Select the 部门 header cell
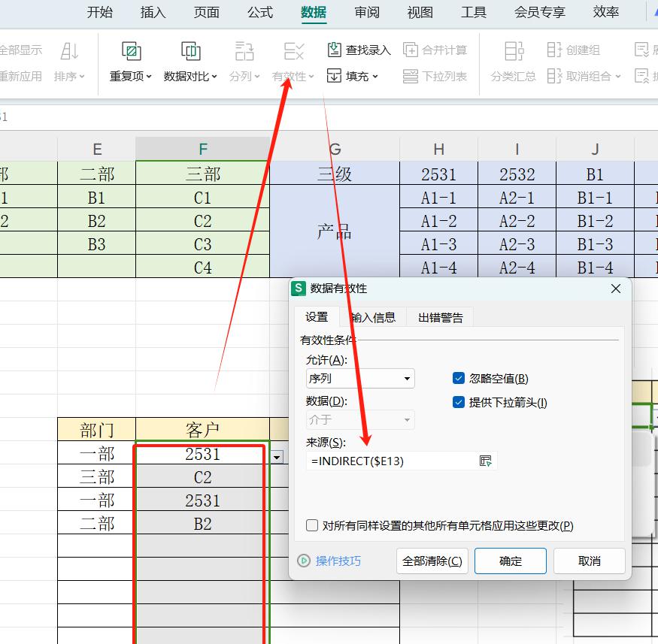The width and height of the screenshot is (658, 644). tap(97, 429)
